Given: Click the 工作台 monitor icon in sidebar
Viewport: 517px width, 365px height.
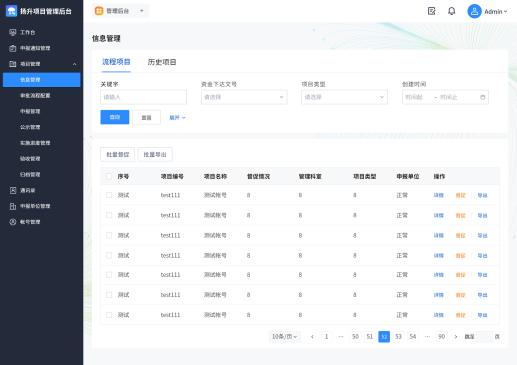Looking at the screenshot, I should coord(13,32).
